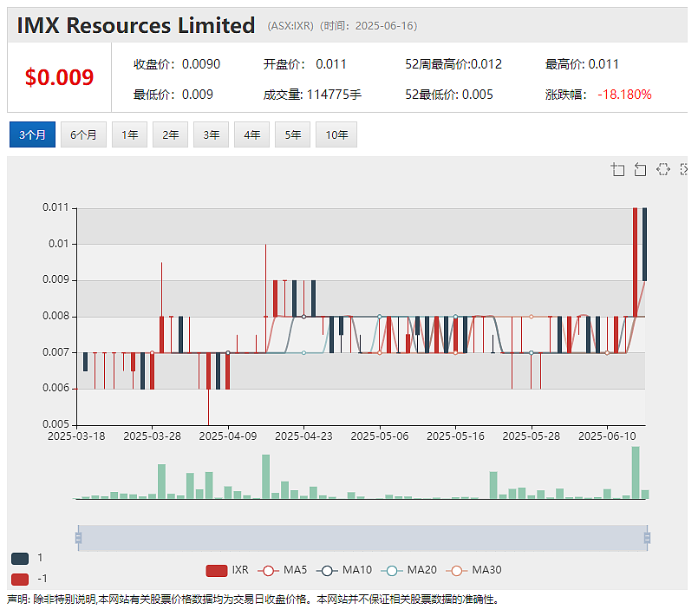Click the 收盘价 0.0090 text
Viewport: 698px width, 616px height.
coord(177,64)
